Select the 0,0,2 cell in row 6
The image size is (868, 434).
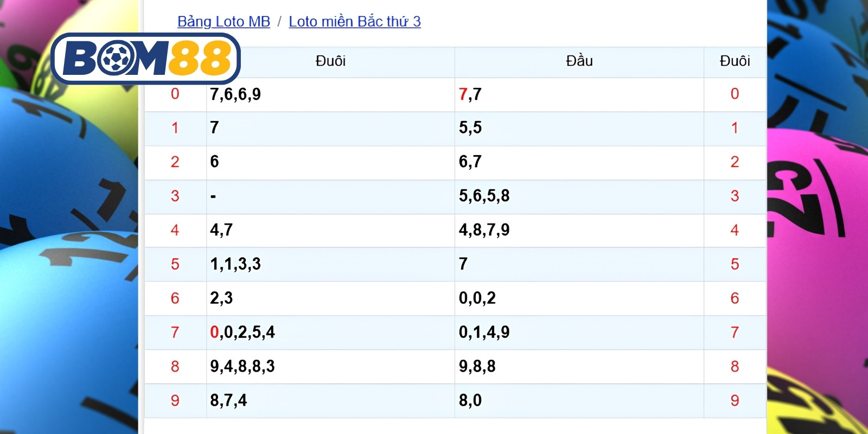coord(579,298)
